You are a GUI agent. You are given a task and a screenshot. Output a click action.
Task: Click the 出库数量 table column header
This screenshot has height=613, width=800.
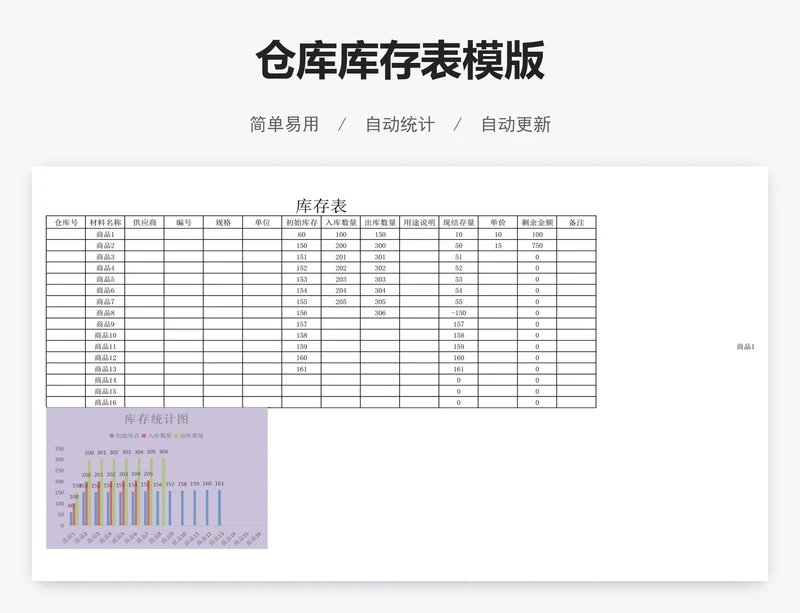(x=380, y=223)
